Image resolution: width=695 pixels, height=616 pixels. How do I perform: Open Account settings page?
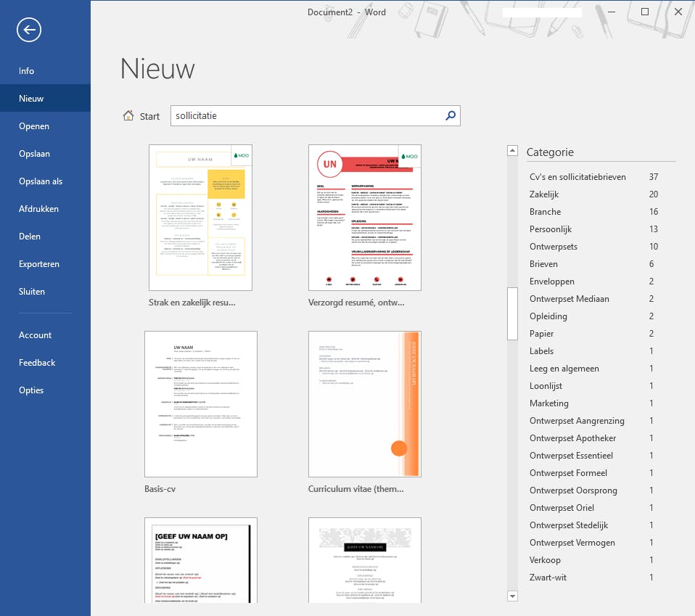[x=45, y=335]
